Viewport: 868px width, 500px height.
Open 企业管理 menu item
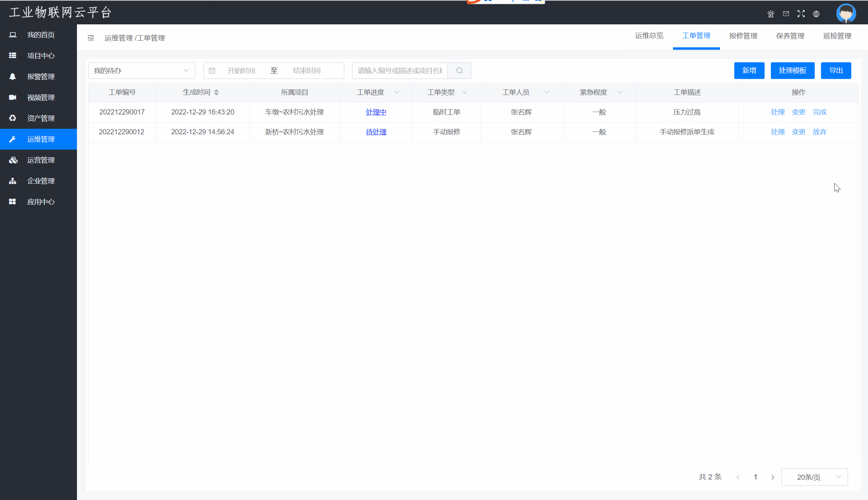coord(38,181)
